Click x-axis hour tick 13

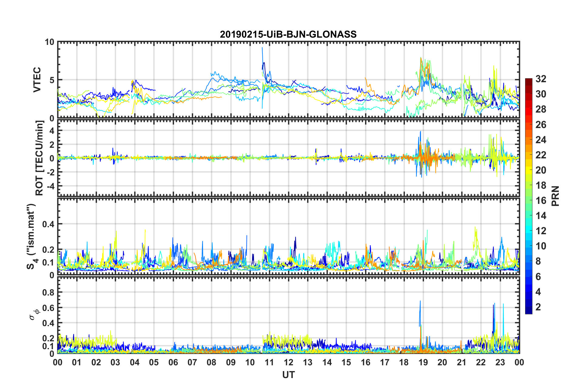308,363
